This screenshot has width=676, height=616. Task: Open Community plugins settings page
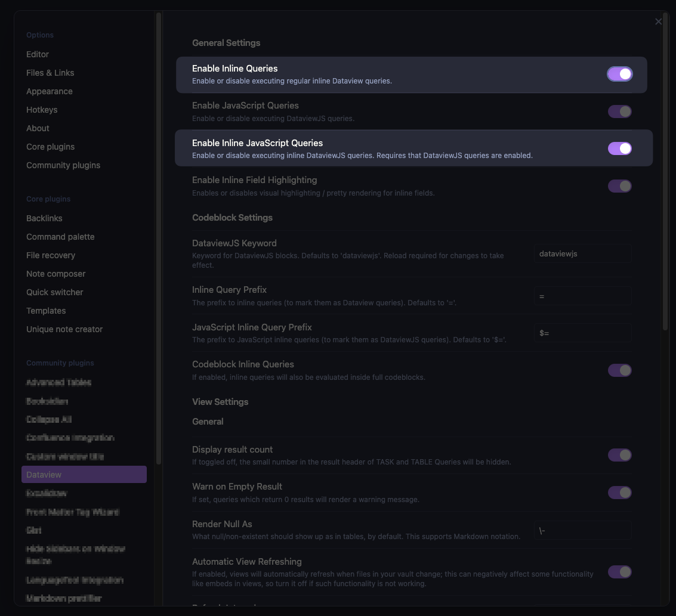(x=63, y=165)
